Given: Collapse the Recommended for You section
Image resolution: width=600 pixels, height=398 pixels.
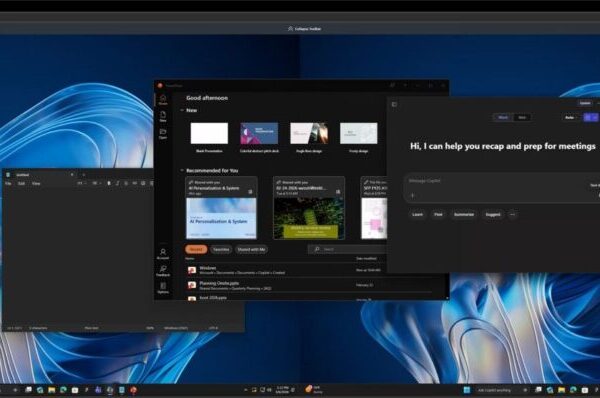Looking at the screenshot, I should pyautogui.click(x=182, y=170).
